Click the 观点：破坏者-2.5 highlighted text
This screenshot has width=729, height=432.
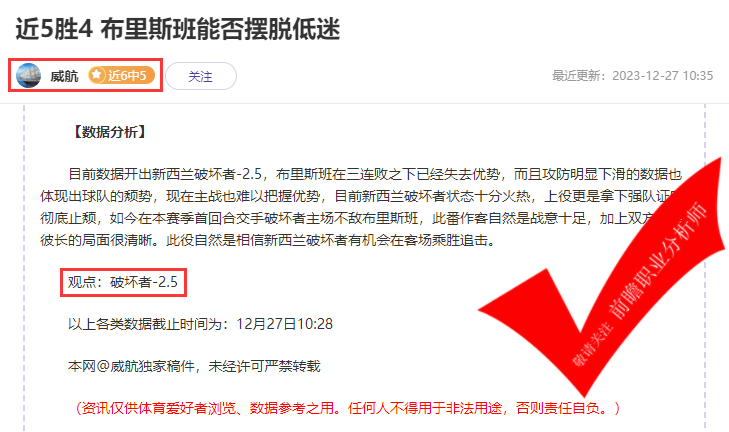point(123,282)
